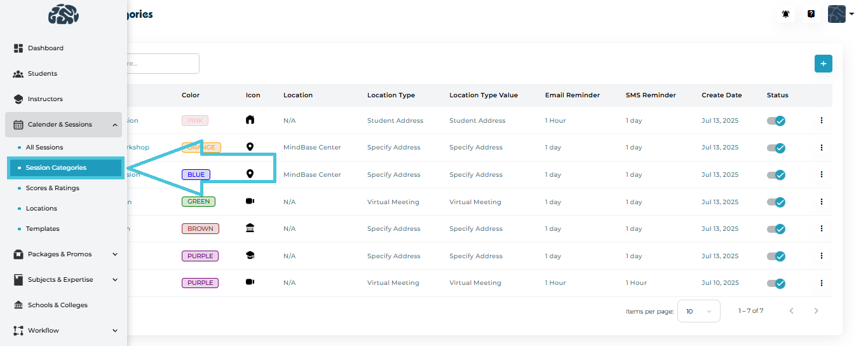Viewport: 868px width, 346px height.
Task: Click the graduation cap icon in Icon column
Action: tap(250, 256)
